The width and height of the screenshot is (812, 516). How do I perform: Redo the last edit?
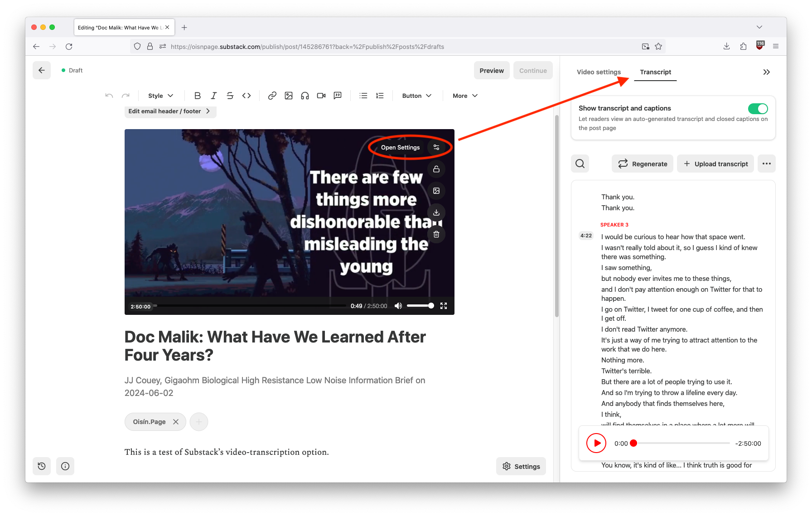[126, 96]
